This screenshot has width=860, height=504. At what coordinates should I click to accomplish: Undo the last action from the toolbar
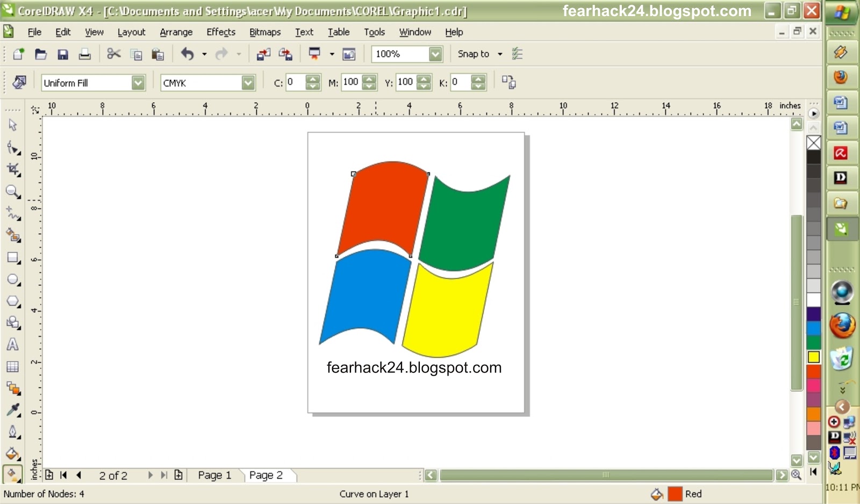pos(187,54)
